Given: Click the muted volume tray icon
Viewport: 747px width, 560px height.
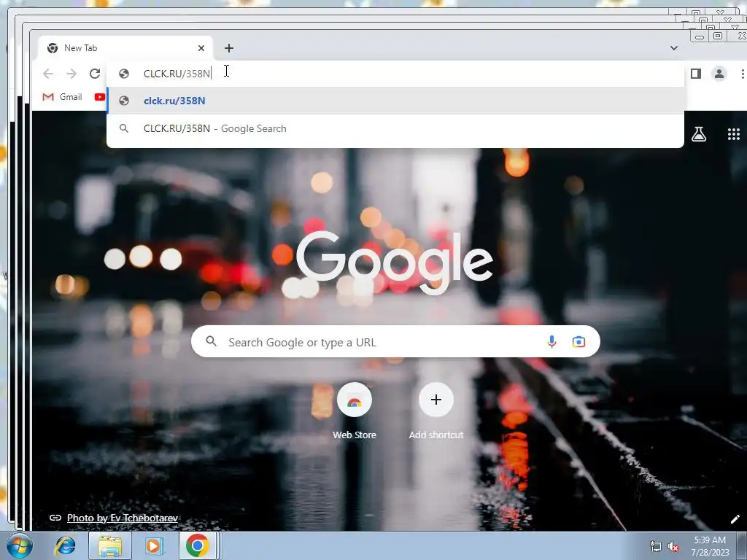Looking at the screenshot, I should click(673, 547).
